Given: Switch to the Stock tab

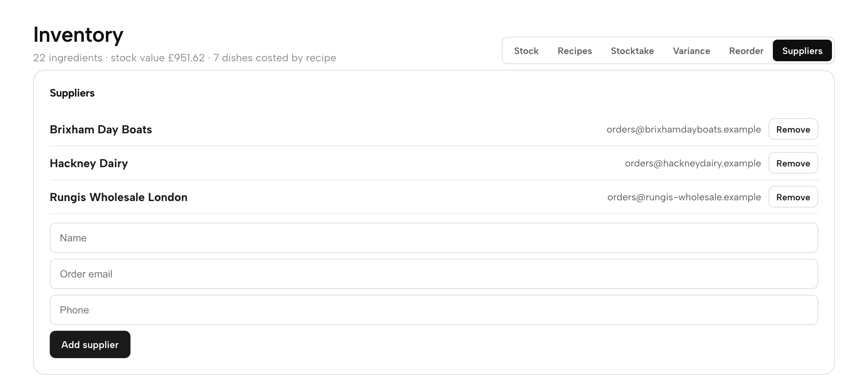Looking at the screenshot, I should 526,51.
